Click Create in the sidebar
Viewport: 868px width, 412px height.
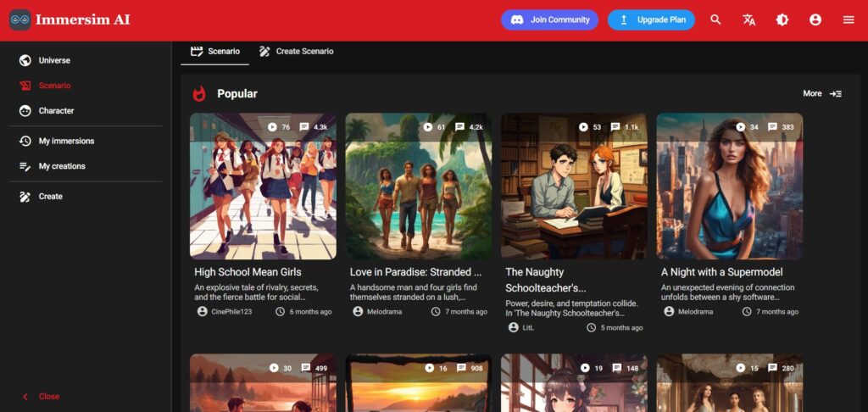[50, 197]
